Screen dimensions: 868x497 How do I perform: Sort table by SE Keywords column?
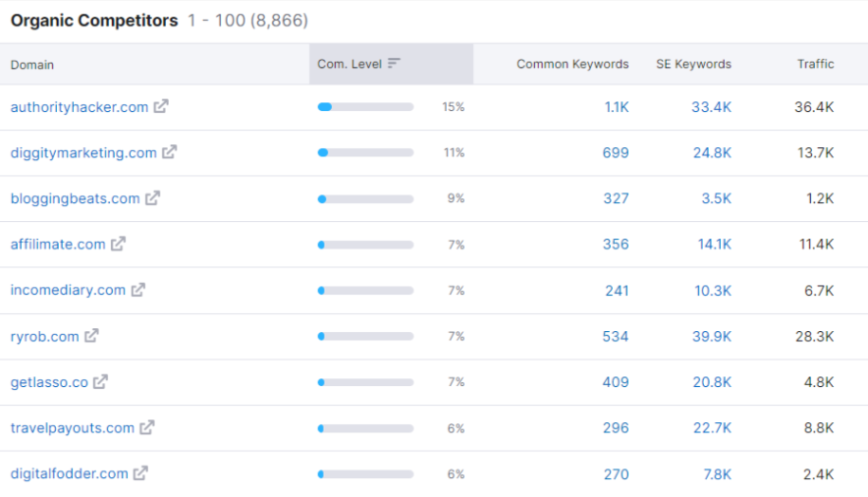(693, 64)
